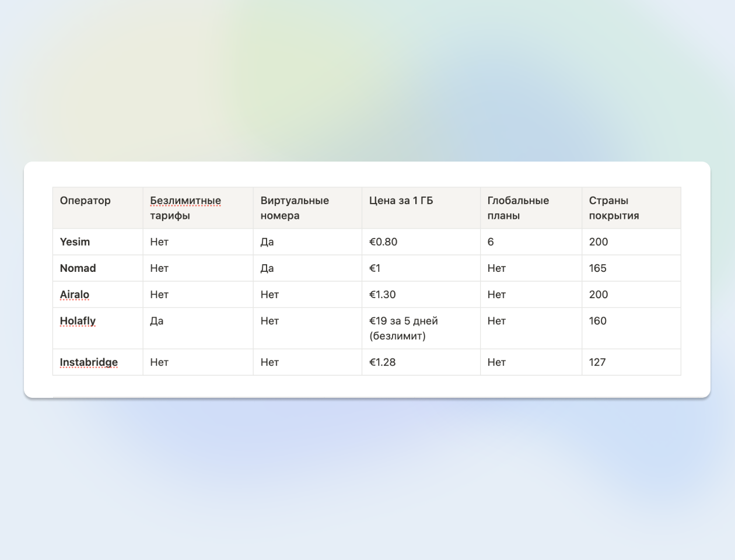This screenshot has height=560, width=735.
Task: Click the Оператор column header
Action: point(98,208)
